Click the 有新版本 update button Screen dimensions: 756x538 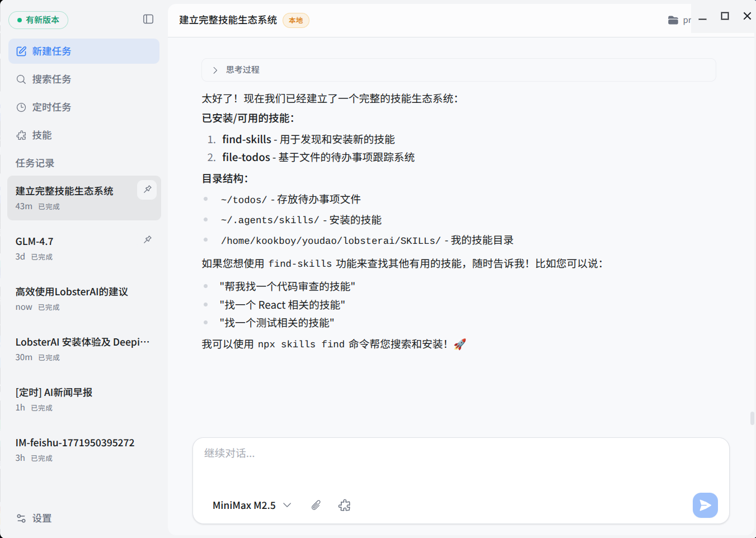39,19
